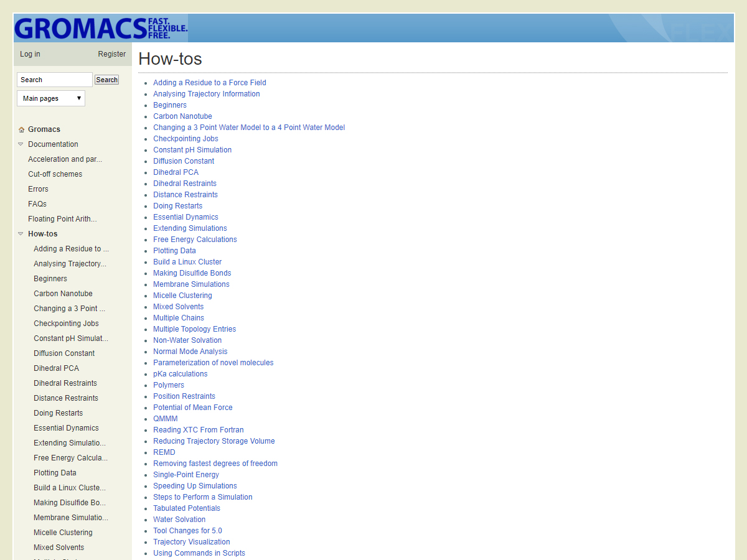Collapse the How-tos sidebar section

tap(21, 234)
